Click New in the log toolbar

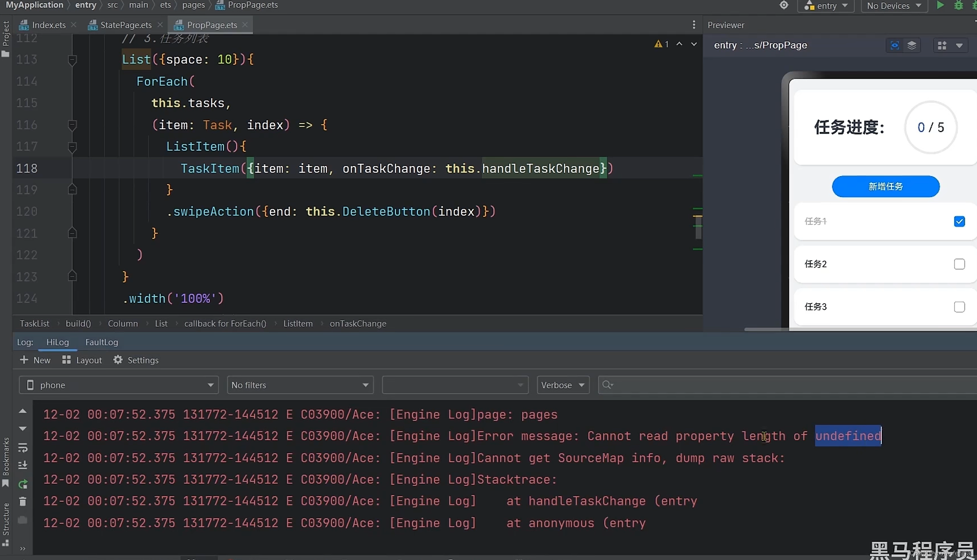[x=35, y=360]
